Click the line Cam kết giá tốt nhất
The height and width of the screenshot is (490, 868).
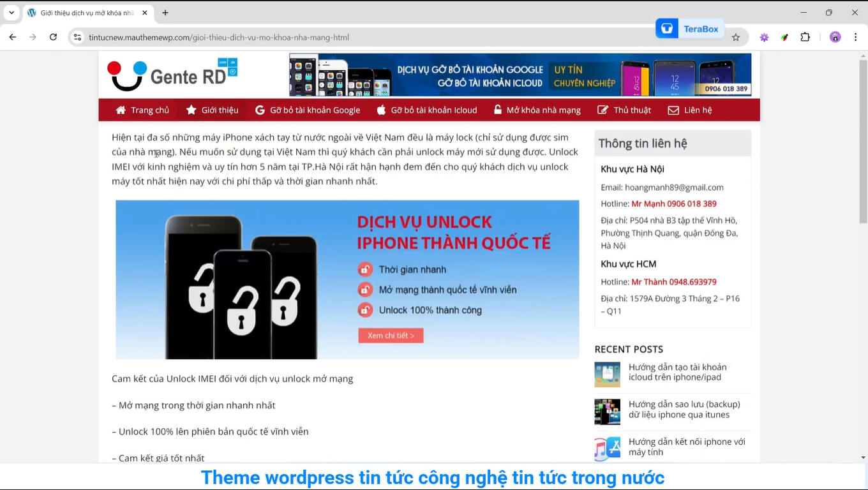click(158, 457)
